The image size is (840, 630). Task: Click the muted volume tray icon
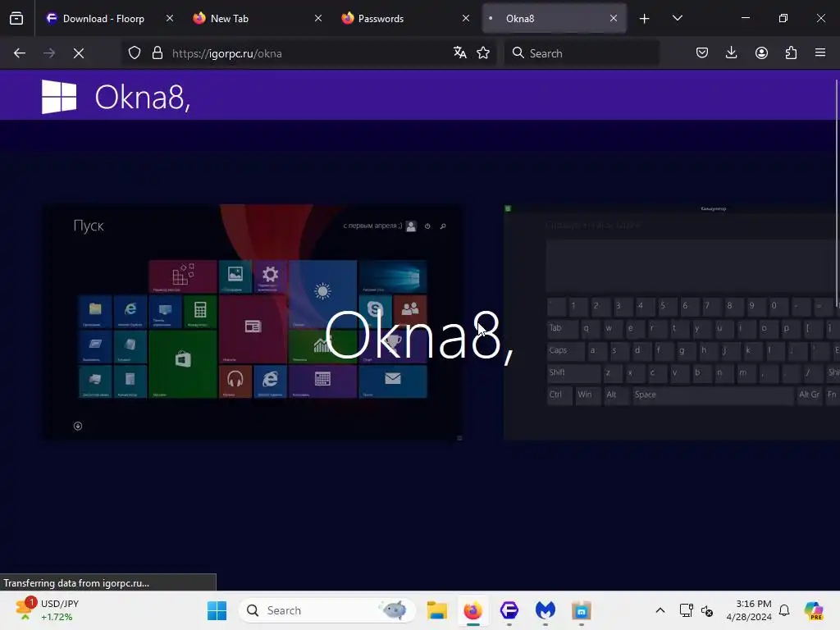point(707,610)
